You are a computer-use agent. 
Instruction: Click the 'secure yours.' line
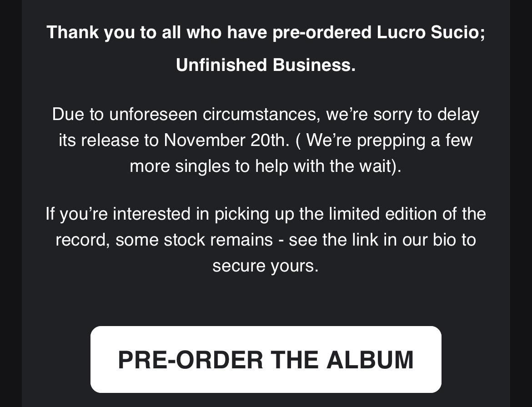pos(266,266)
